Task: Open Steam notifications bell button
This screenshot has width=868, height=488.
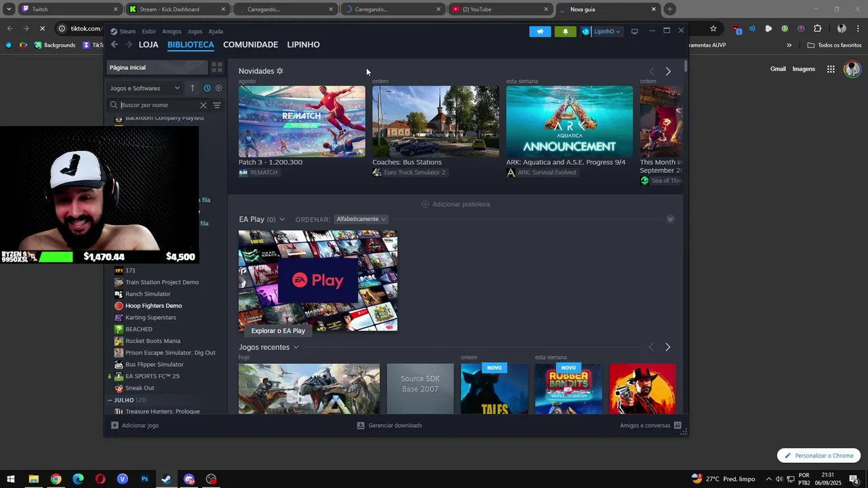Action: tap(566, 31)
